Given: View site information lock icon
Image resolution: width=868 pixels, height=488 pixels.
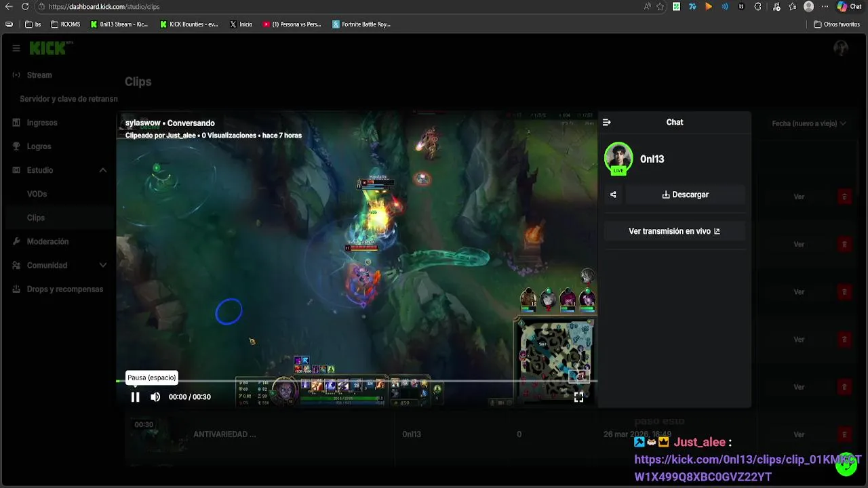Looking at the screenshot, I should pos(41,7).
